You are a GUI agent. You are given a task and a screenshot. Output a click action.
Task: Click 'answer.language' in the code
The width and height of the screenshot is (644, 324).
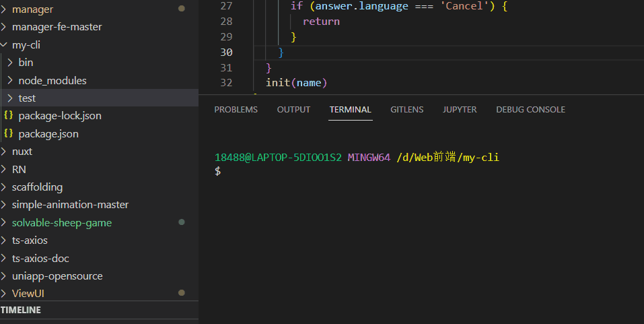[362, 6]
